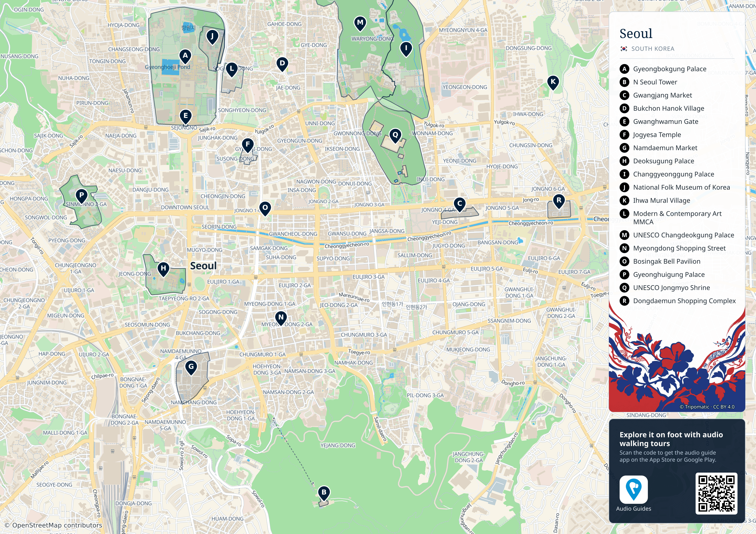Click map pin D in Bukchon
Screen dimensions: 756x534
coord(282,64)
